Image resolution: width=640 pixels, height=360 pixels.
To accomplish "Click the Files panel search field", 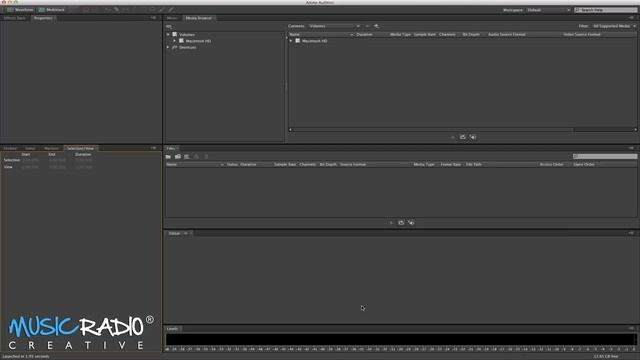I will click(x=605, y=156).
